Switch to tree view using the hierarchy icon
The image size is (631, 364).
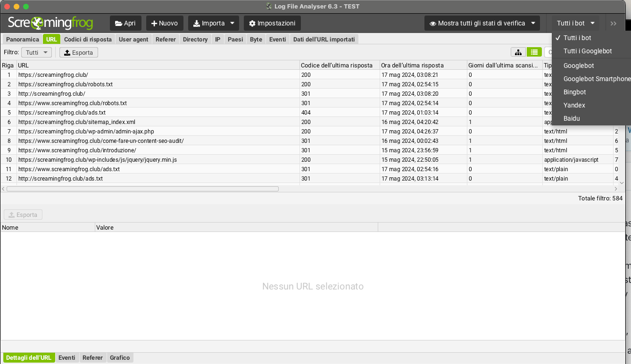pos(518,52)
